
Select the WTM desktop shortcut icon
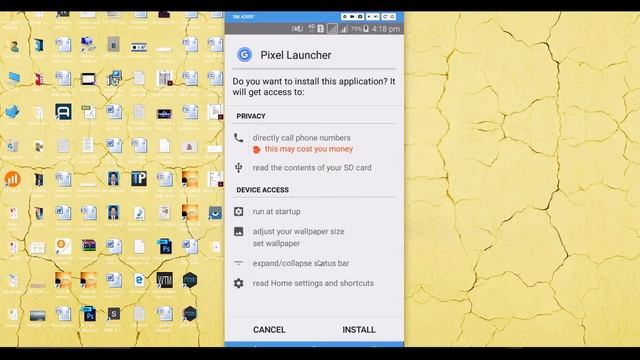pyautogui.click(x=164, y=280)
